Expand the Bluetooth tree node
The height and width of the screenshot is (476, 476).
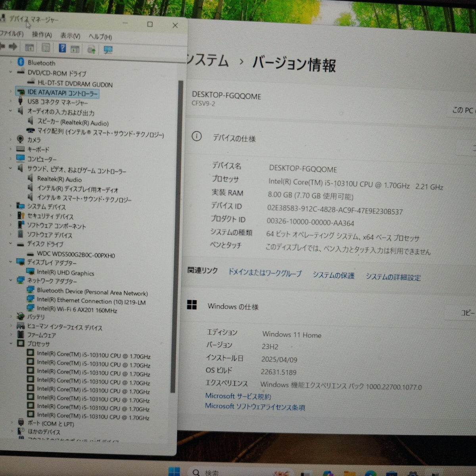click(11, 62)
